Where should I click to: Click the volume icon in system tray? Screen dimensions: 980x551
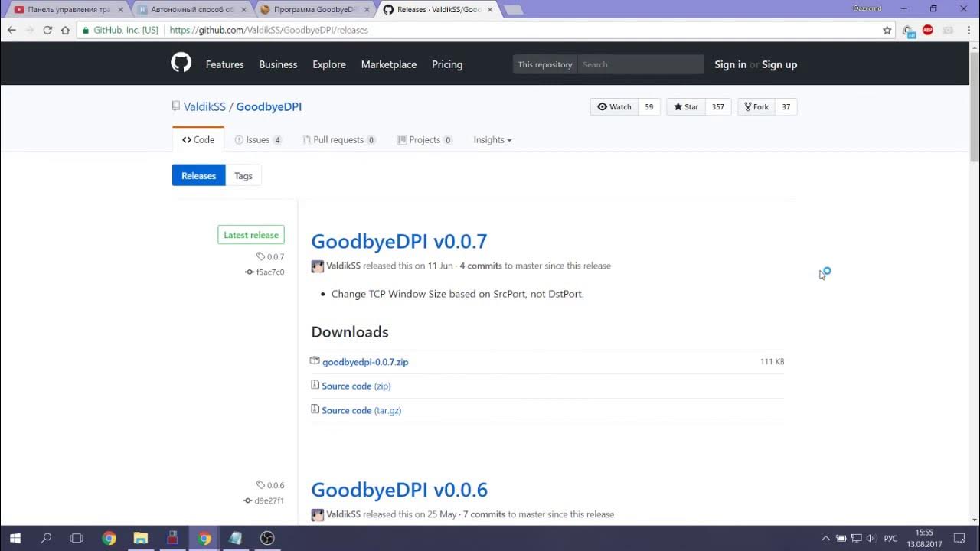coord(871,538)
